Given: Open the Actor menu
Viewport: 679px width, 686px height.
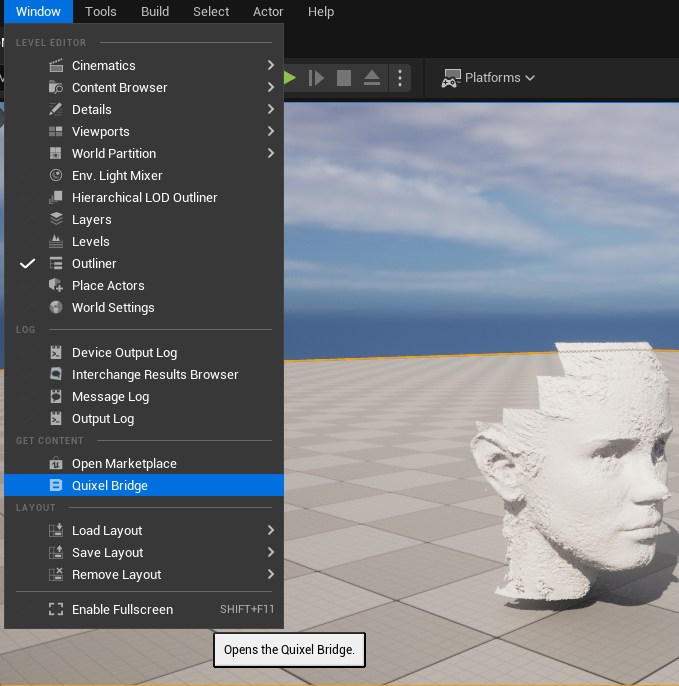Looking at the screenshot, I should [268, 12].
